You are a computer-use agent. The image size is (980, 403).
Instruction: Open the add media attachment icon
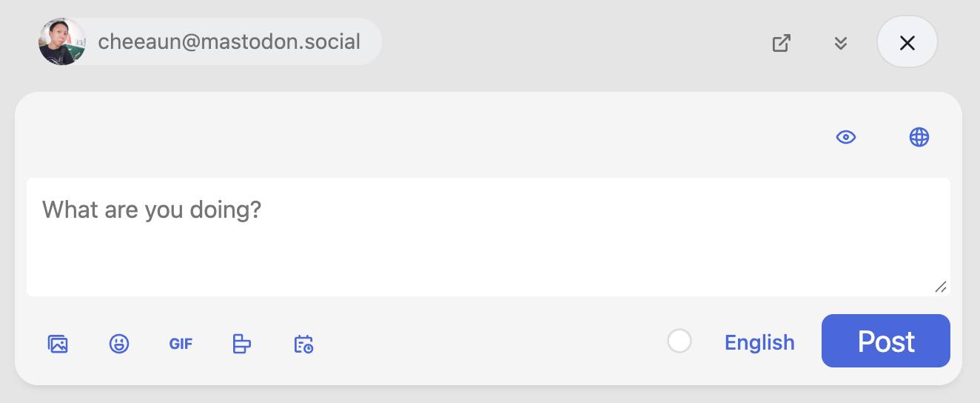(x=58, y=344)
